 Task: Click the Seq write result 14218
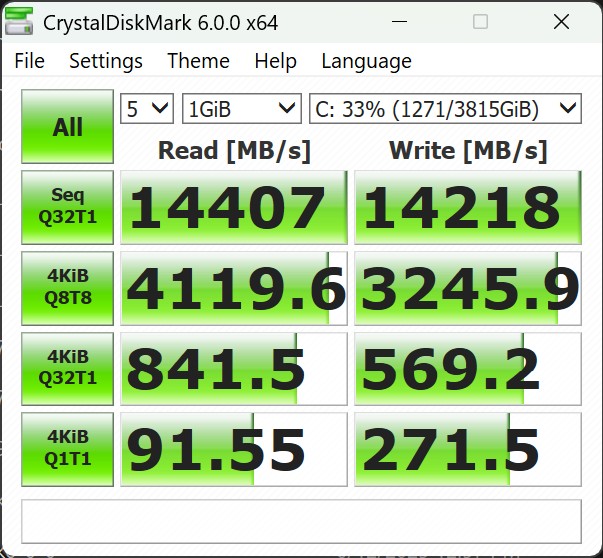[x=468, y=207]
